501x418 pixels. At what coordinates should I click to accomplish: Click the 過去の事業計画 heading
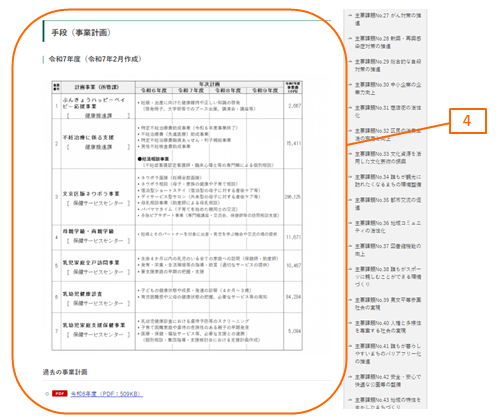coord(65,372)
